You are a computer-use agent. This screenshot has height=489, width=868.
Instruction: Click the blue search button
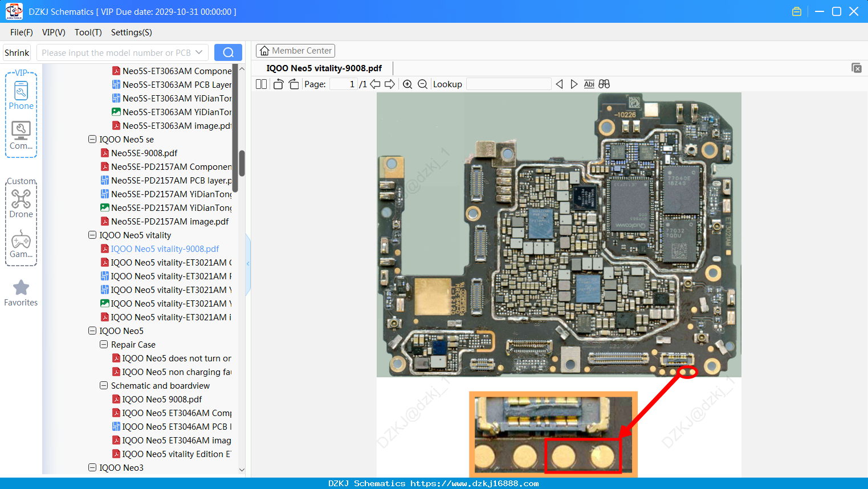[x=228, y=52]
